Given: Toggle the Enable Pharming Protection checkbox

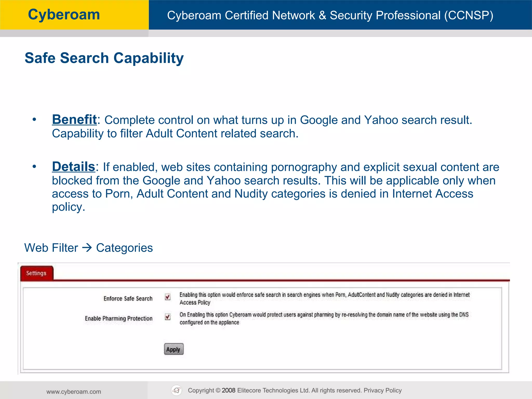Looking at the screenshot, I should [x=168, y=317].
